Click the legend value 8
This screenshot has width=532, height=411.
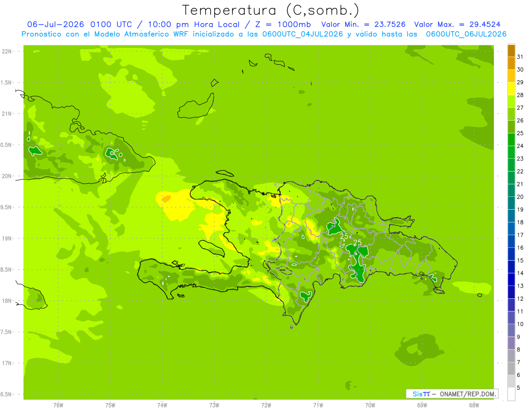point(519,349)
